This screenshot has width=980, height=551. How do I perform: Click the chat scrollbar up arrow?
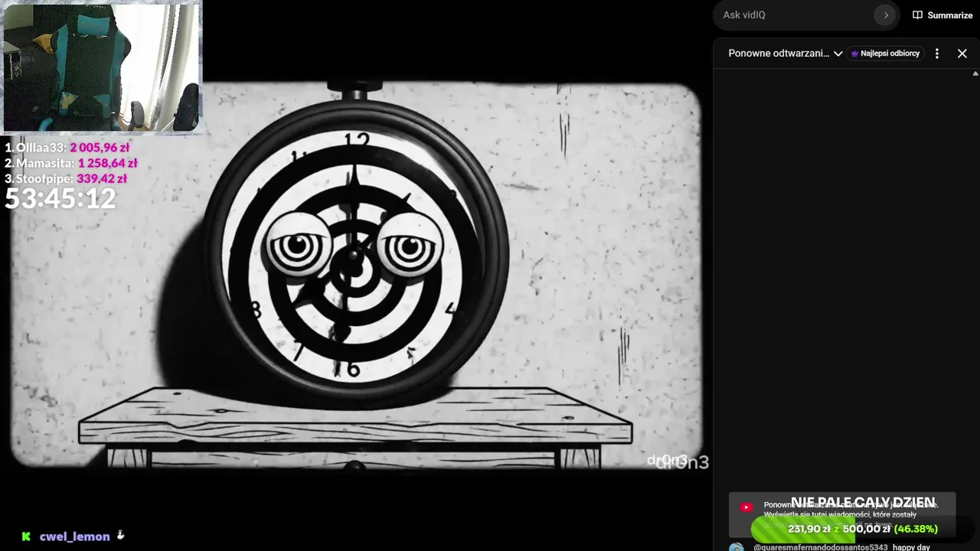pyautogui.click(x=975, y=73)
